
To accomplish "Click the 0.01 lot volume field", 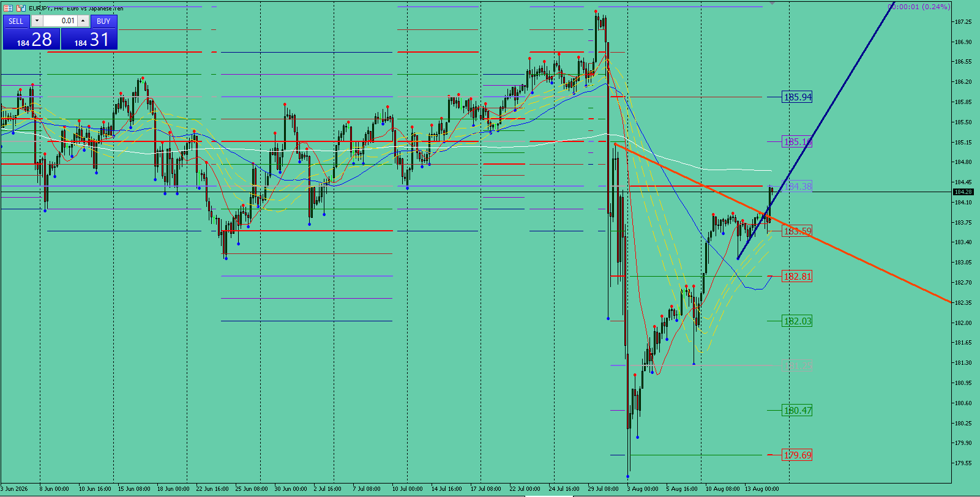I will (60, 21).
